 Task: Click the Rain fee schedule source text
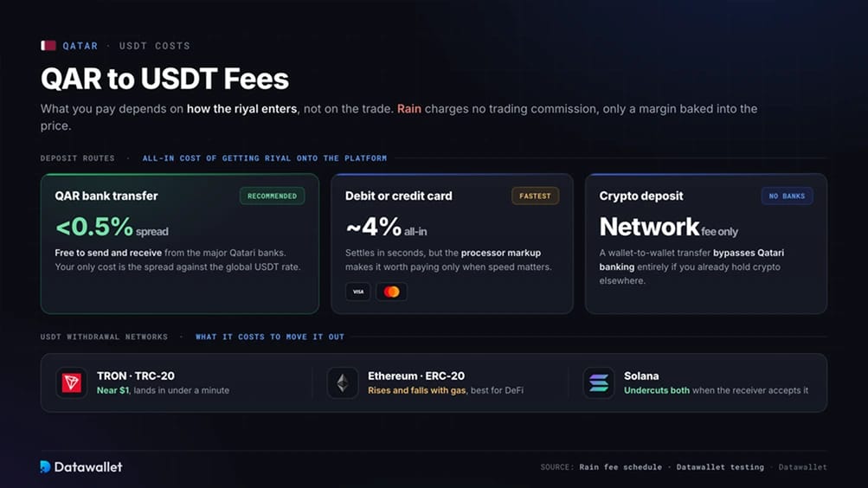coord(620,467)
